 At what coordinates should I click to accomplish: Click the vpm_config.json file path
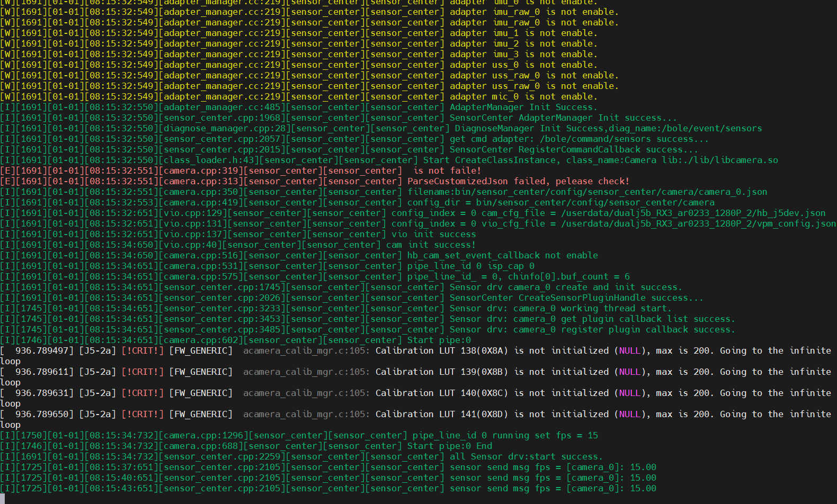pyautogui.click(x=698, y=223)
